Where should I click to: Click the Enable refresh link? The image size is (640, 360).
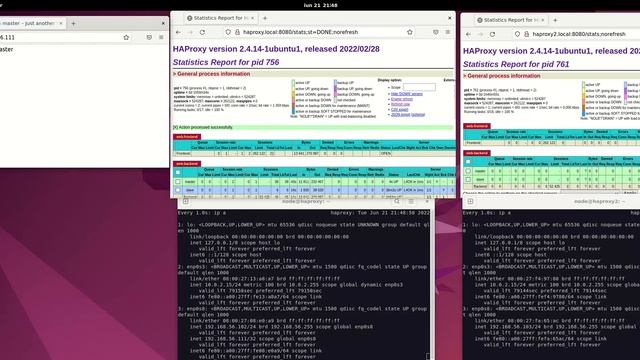tap(402, 99)
